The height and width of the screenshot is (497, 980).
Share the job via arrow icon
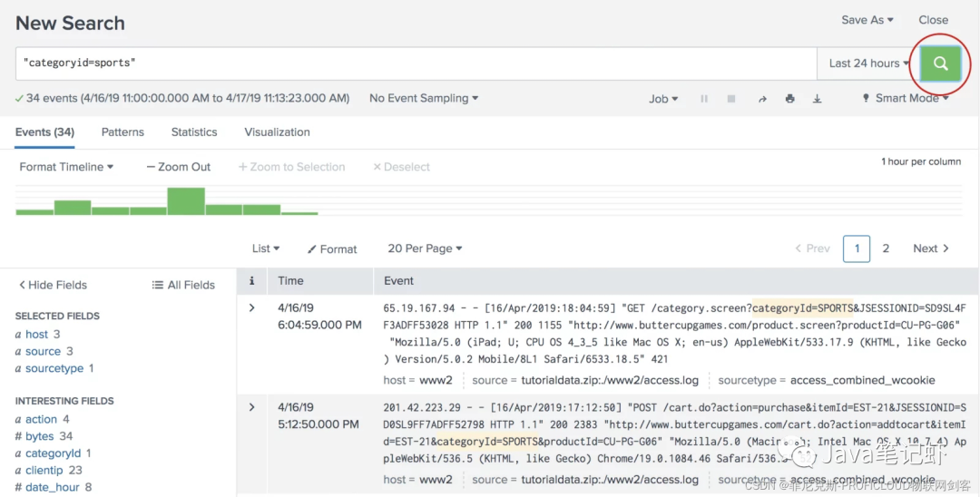(762, 99)
